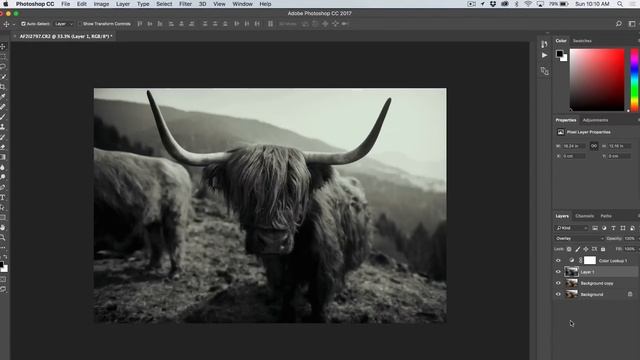The image size is (640, 360).
Task: Open the Move tool preset picker arrow
Action: [x=13, y=24]
